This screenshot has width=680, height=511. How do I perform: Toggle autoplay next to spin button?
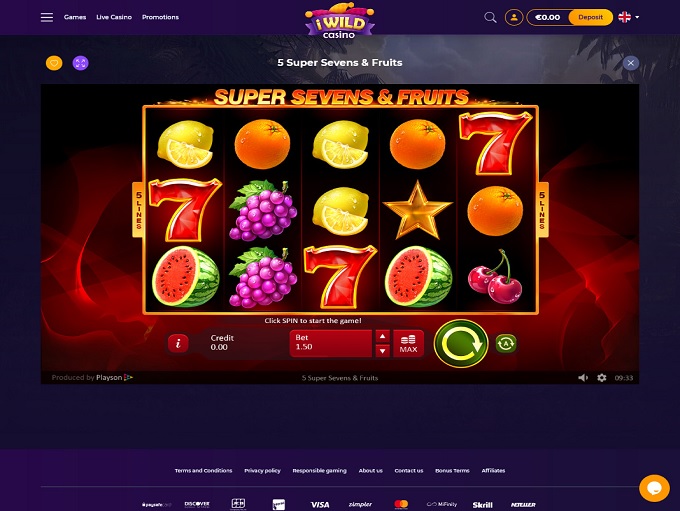coord(506,344)
